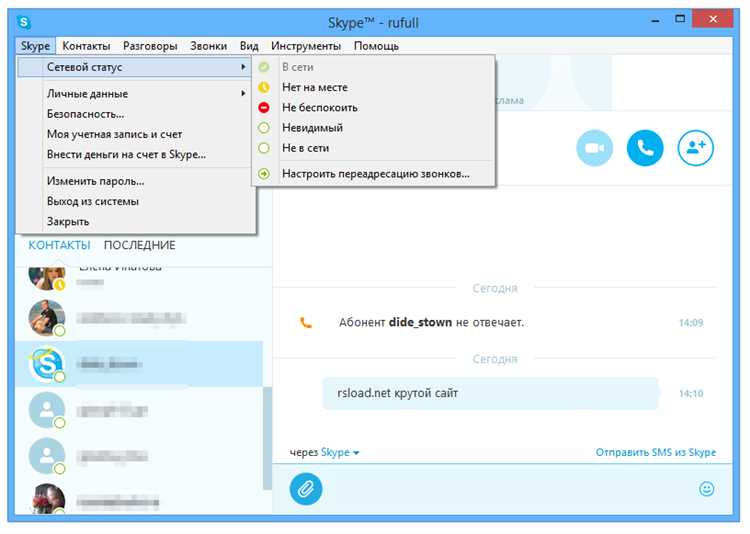Click the 14:10 timestamp

coord(691,393)
